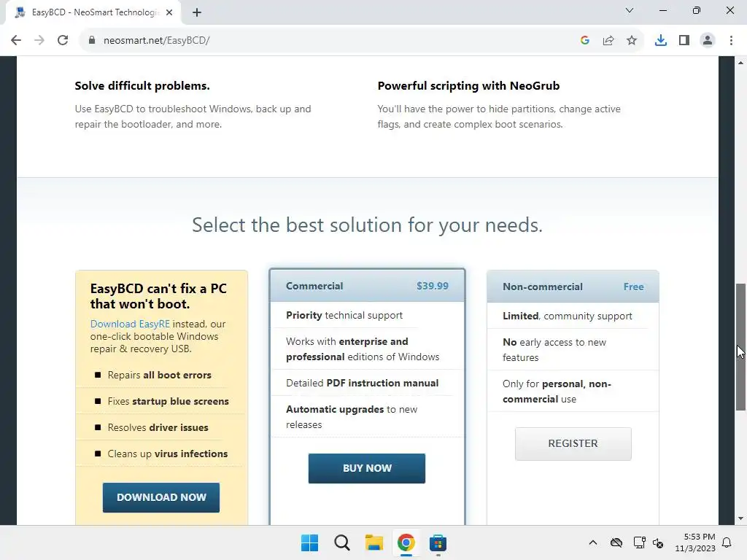Viewport: 747px width, 560px height.
Task: Click the scrollbar up arrow
Action: (x=740, y=63)
